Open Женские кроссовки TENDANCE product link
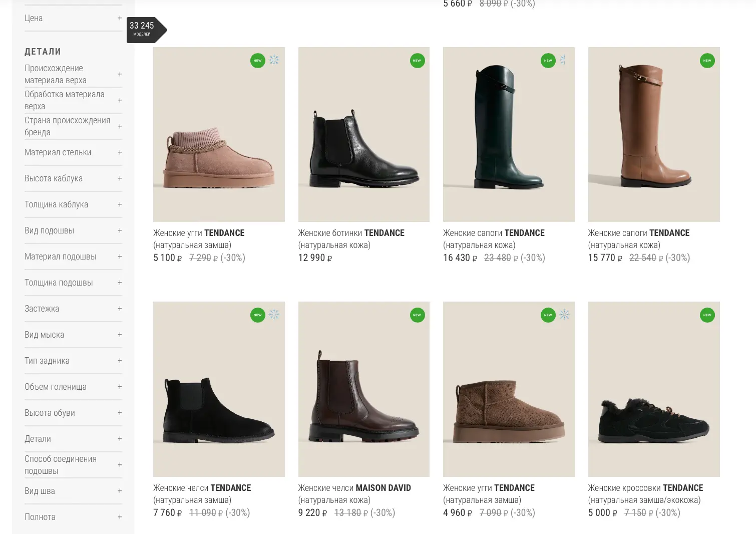 pyautogui.click(x=645, y=488)
